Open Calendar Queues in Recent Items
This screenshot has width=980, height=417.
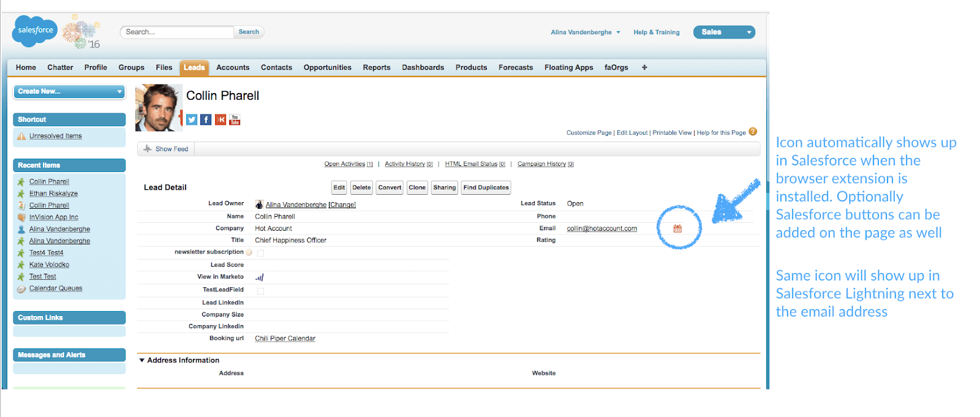point(56,288)
